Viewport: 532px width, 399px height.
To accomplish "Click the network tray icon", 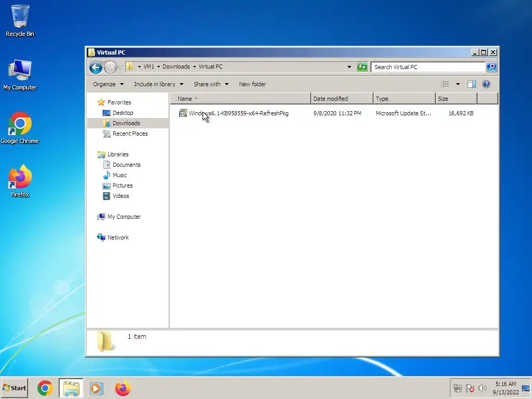I will coord(457,388).
